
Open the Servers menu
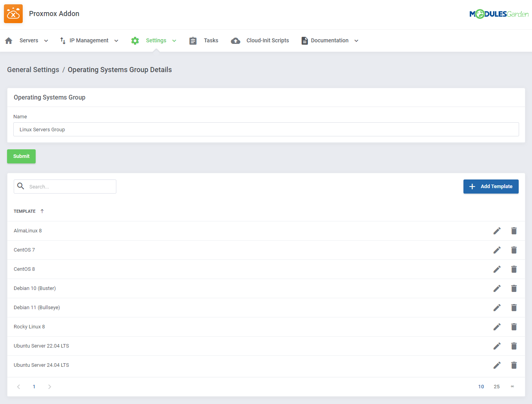point(29,41)
